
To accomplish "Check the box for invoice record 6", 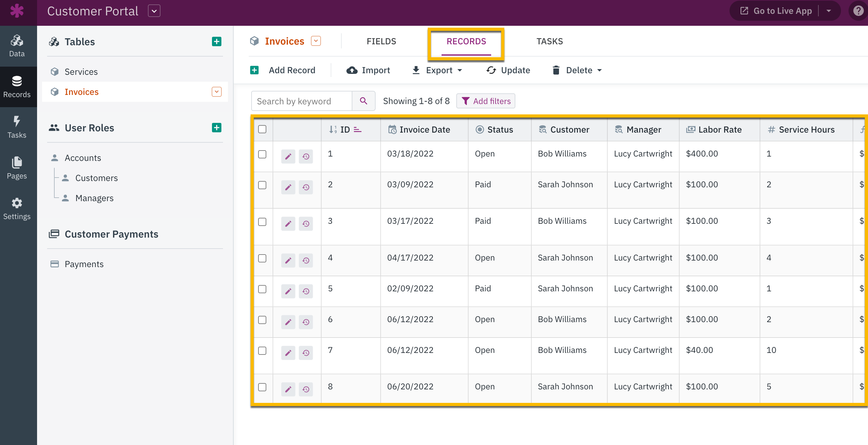I will (x=262, y=320).
